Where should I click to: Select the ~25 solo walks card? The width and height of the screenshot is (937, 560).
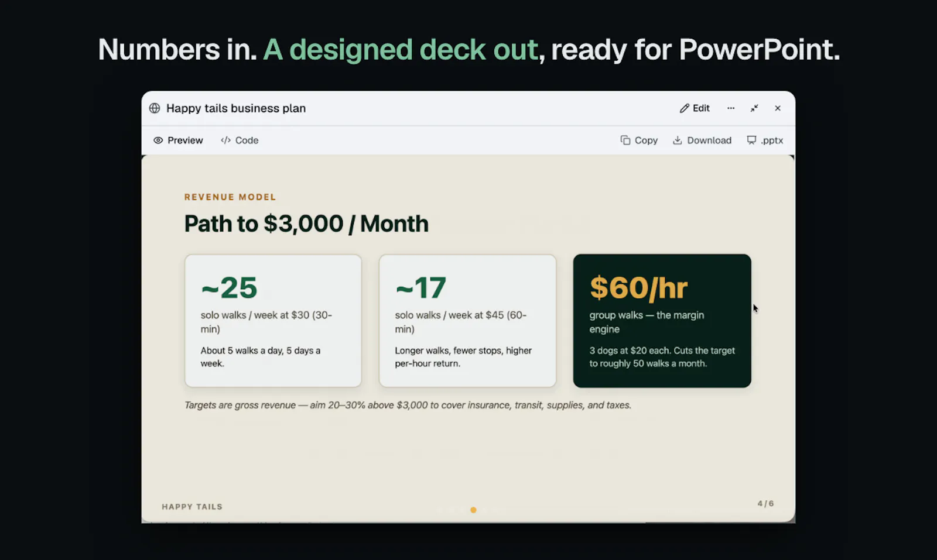pyautogui.click(x=273, y=321)
